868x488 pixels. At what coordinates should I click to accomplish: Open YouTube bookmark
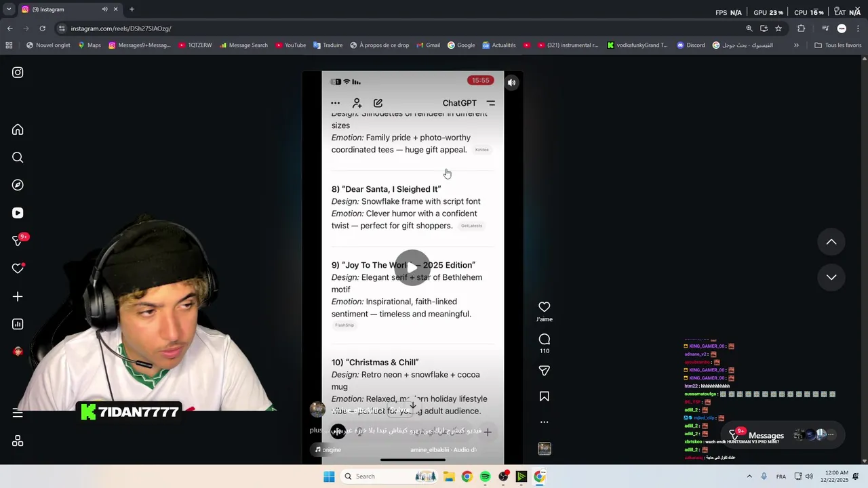[x=290, y=45]
